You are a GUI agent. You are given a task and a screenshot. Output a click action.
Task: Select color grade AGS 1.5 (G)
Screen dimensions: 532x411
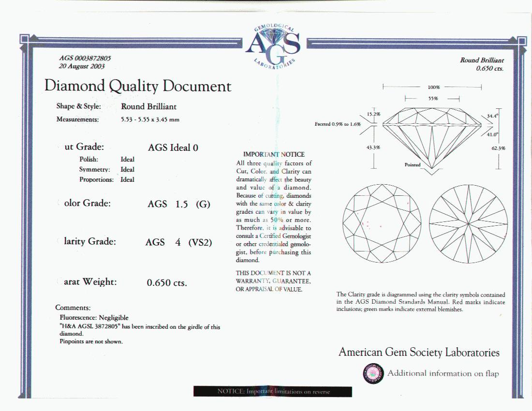click(x=179, y=204)
